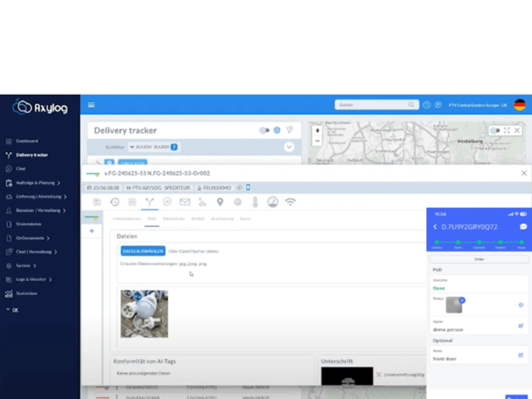The image size is (532, 399).
Task: Click the target crosshair icon in info bar
Action: pyautogui.click(x=239, y=188)
